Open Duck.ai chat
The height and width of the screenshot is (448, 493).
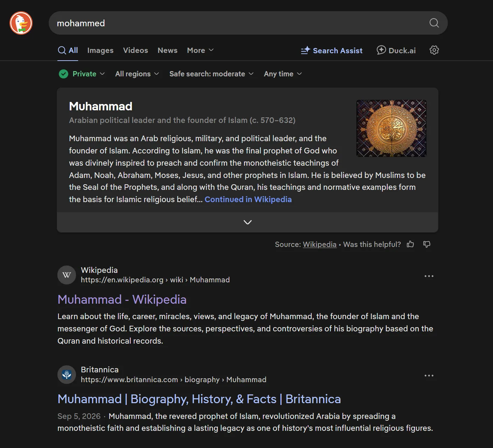pos(396,50)
